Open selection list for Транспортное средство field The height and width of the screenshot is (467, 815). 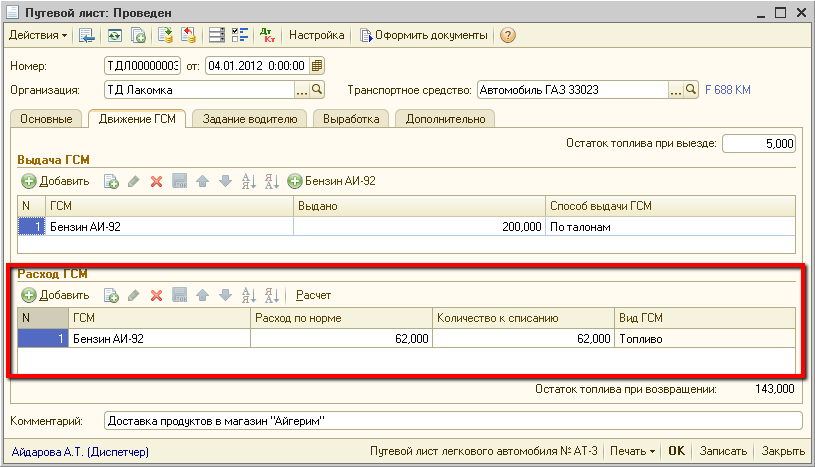pyautogui.click(x=676, y=90)
